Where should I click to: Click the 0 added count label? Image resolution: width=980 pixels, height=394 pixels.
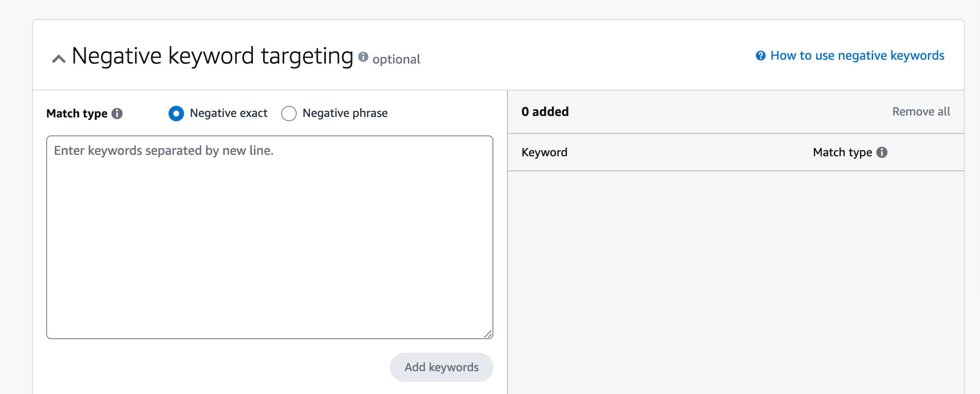click(545, 112)
